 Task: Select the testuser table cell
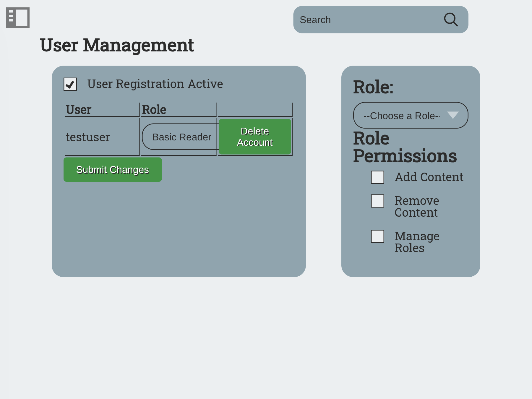coord(88,137)
